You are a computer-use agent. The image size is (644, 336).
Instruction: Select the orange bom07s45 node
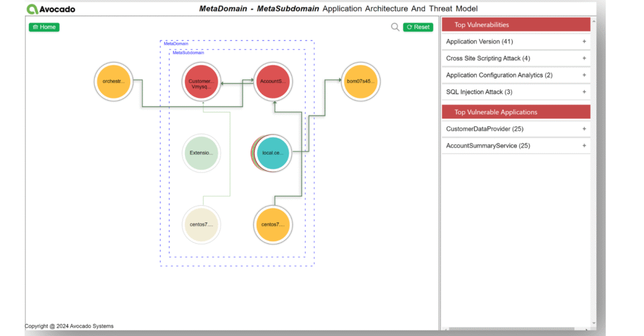[361, 81]
